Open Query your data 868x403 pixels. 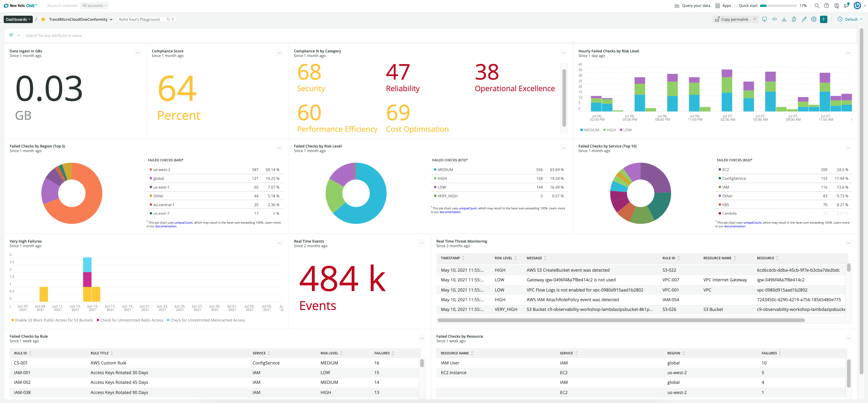[x=692, y=5]
